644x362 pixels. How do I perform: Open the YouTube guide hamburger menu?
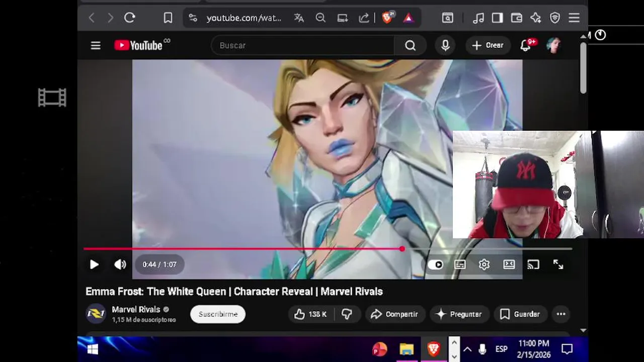click(x=96, y=46)
